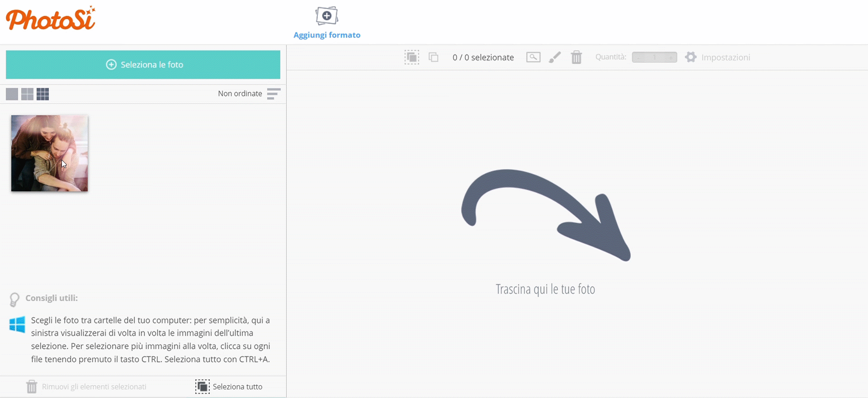Open the photo preview magnifier icon
Viewport: 868px width, 398px height.
533,57
